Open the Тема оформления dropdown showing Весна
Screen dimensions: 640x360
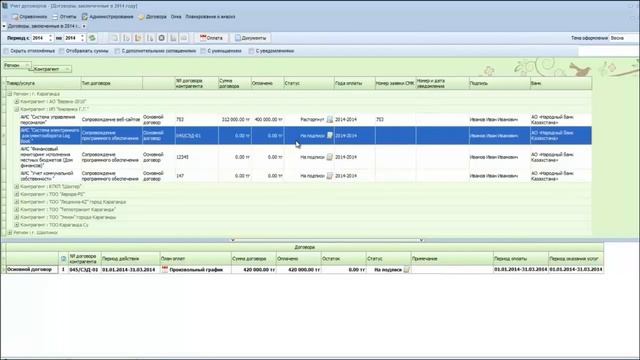click(624, 38)
